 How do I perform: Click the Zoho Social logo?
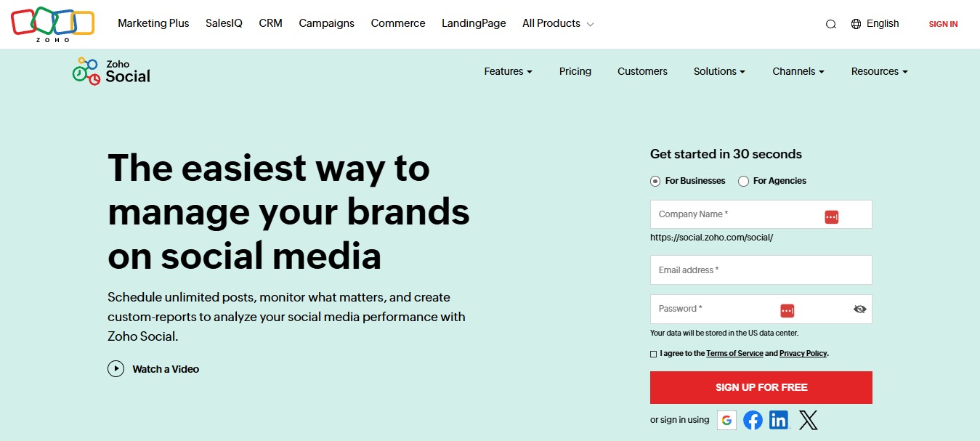point(112,71)
